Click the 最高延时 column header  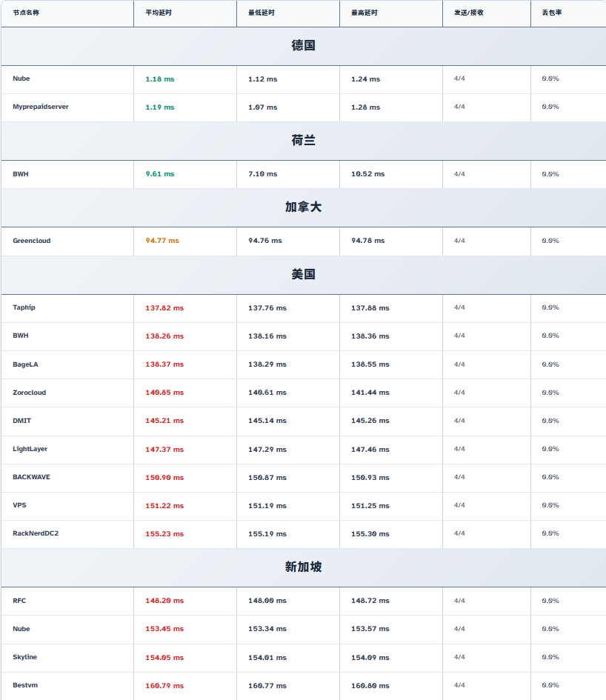pos(367,13)
